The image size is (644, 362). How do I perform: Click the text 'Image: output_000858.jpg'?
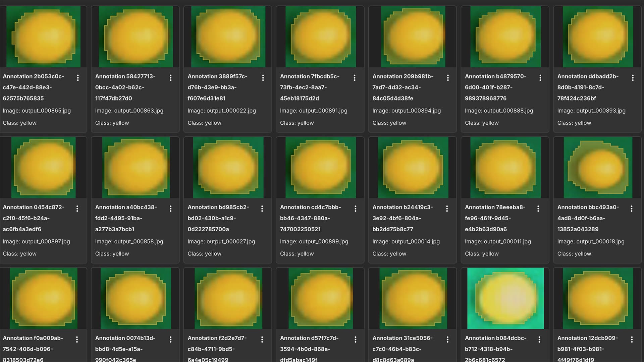click(129, 241)
